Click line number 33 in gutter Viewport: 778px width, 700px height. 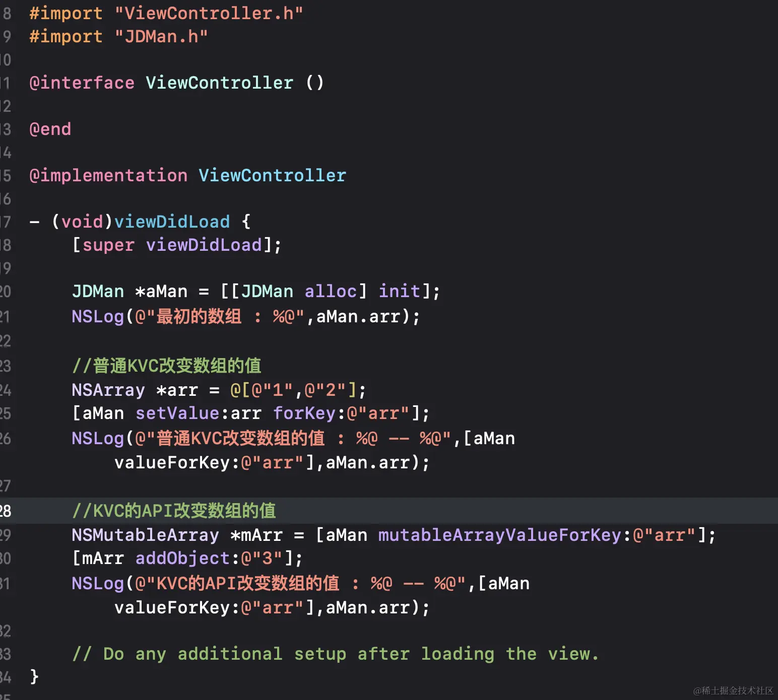tap(6, 654)
